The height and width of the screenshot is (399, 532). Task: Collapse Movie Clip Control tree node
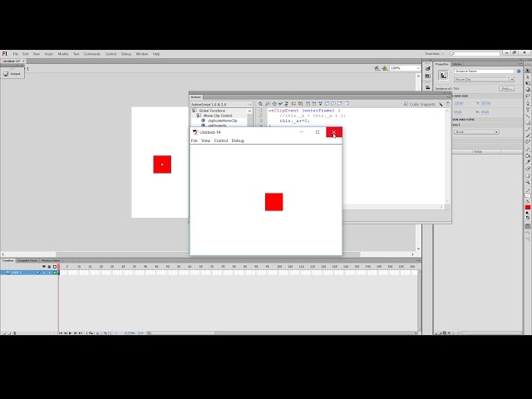coord(199,116)
